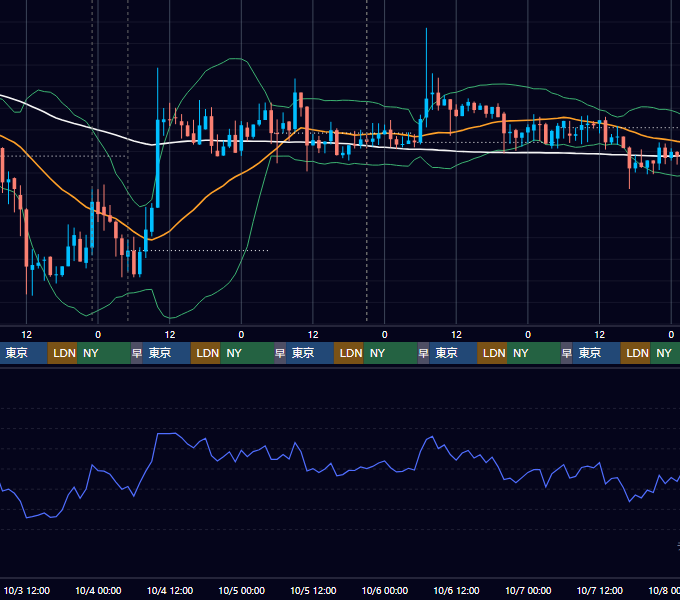680x600 pixels.
Task: Select the 東京 session block on 10/3
Action: 23,353
